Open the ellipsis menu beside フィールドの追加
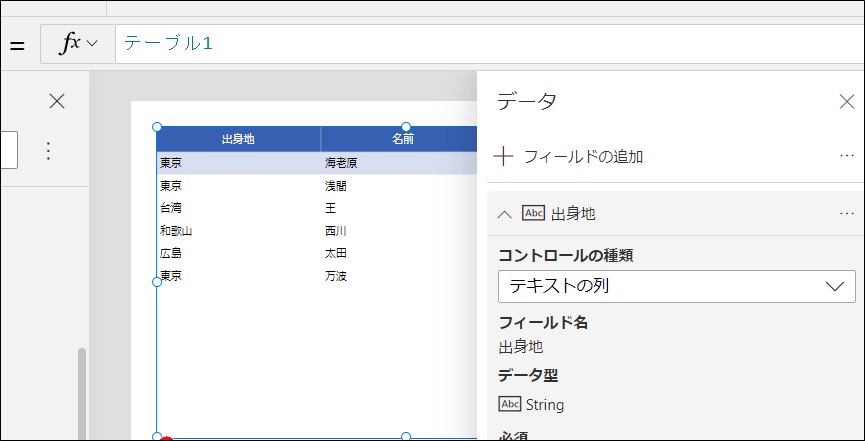Screen dimensions: 865x441 846,156
